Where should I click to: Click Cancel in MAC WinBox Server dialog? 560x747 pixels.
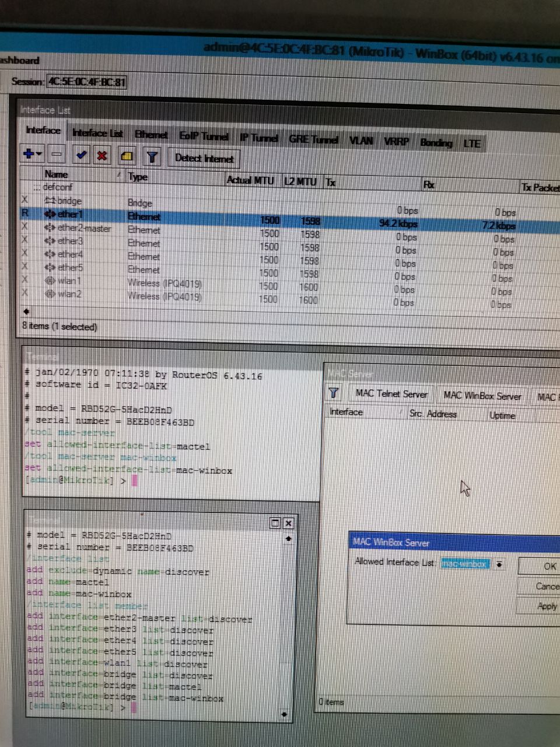[539, 586]
